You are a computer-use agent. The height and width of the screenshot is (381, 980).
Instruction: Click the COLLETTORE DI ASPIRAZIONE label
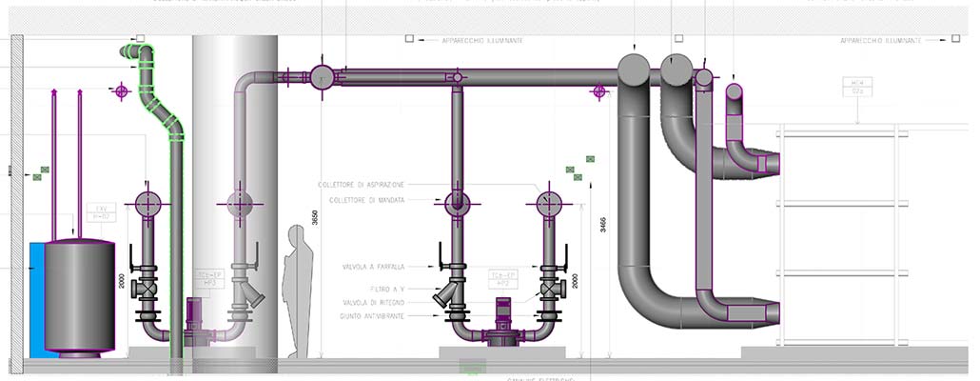pyautogui.click(x=362, y=184)
